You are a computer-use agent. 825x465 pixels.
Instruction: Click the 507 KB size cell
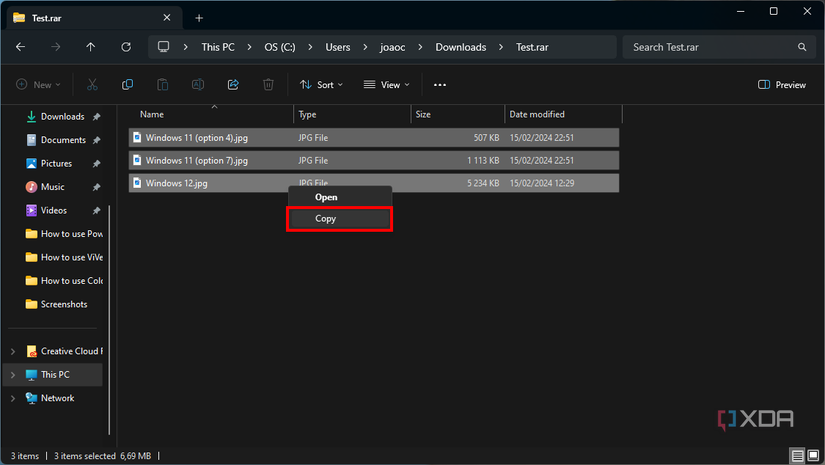[486, 137]
